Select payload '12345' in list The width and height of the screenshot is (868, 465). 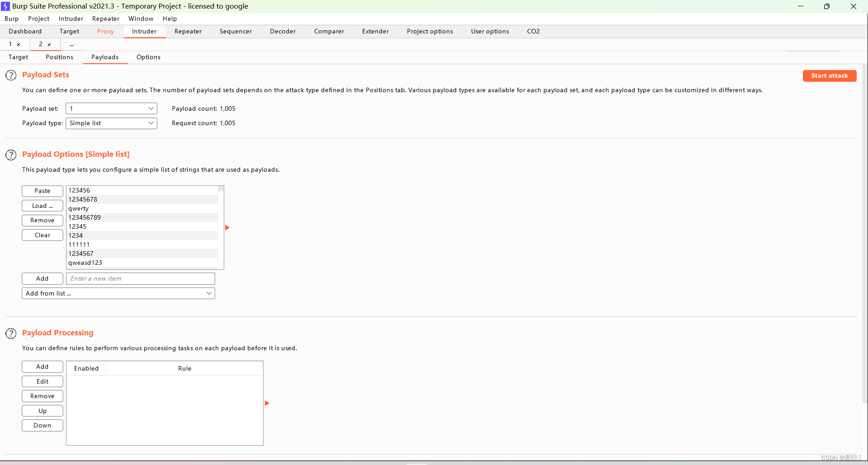pos(142,226)
